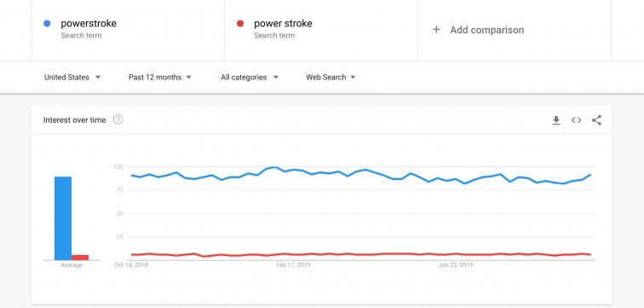The image size is (644, 308).
Task: Edit the power stroke search term
Action: [x=283, y=23]
